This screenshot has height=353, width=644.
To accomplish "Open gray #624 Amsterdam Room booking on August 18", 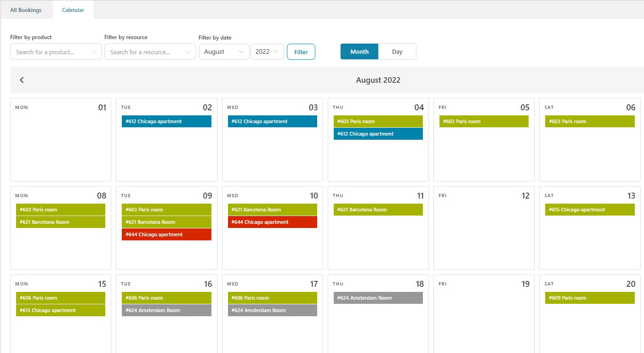I will click(378, 298).
